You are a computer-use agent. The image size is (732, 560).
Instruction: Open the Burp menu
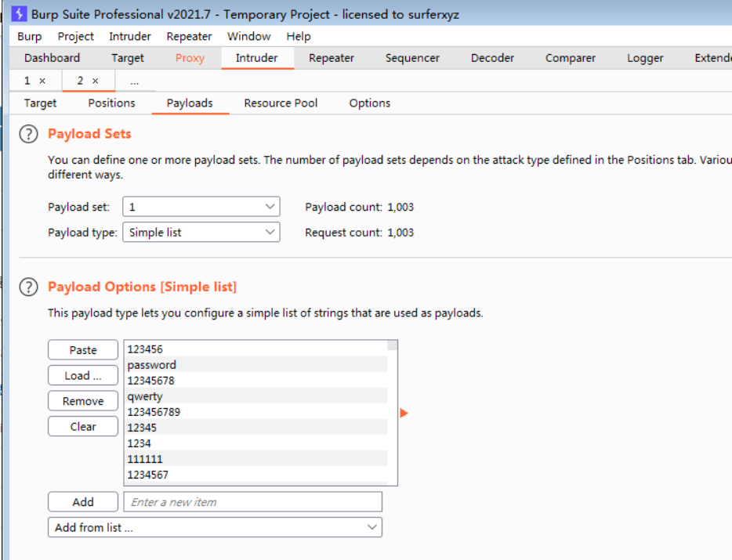(x=30, y=36)
